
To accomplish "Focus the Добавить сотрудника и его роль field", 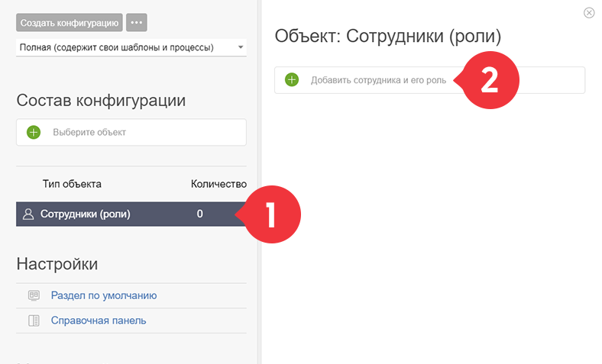I will pos(429,80).
